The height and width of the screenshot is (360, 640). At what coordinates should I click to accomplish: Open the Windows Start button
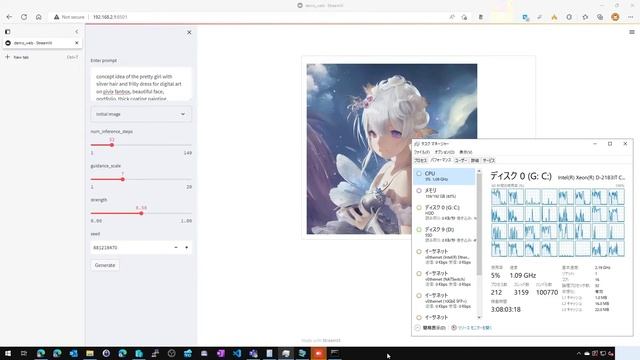click(8, 353)
